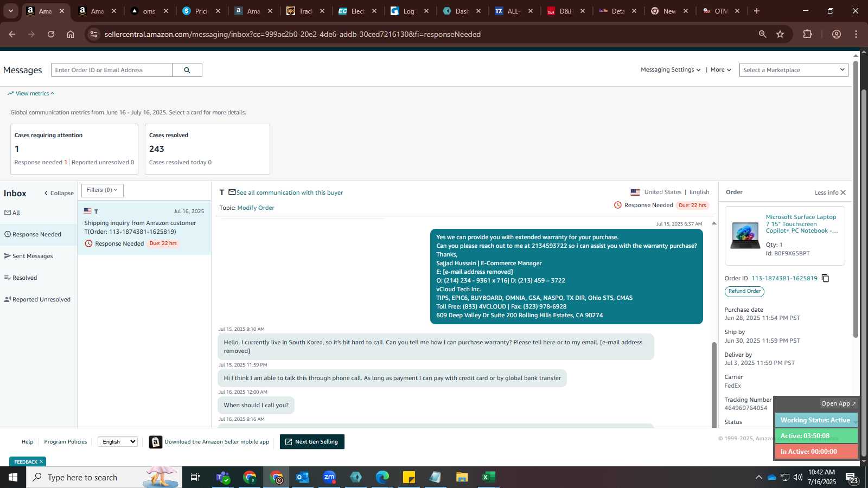This screenshot has width=868, height=488.
Task: Expand the Messaging Settings dropdown
Action: [x=671, y=70]
